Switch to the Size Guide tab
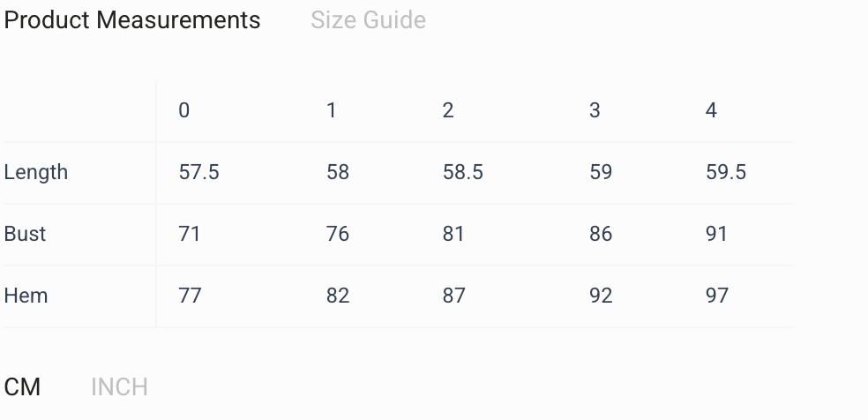This screenshot has height=420, width=868. [368, 20]
